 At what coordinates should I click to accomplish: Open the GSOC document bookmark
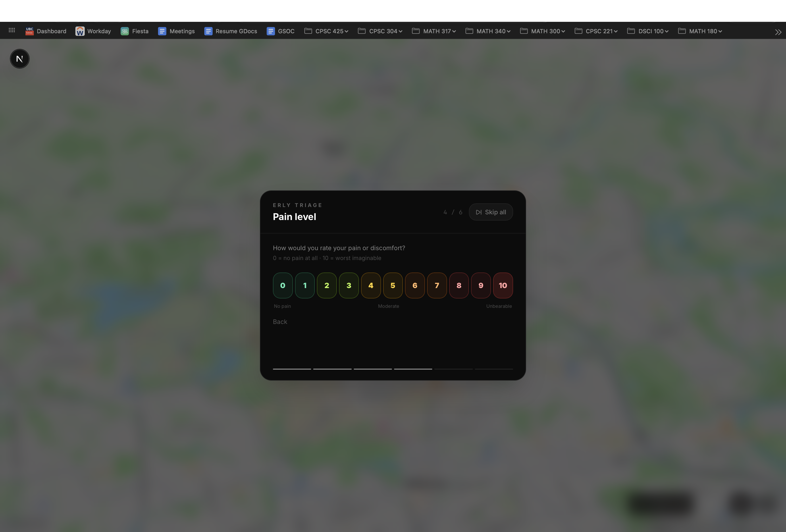pyautogui.click(x=280, y=31)
